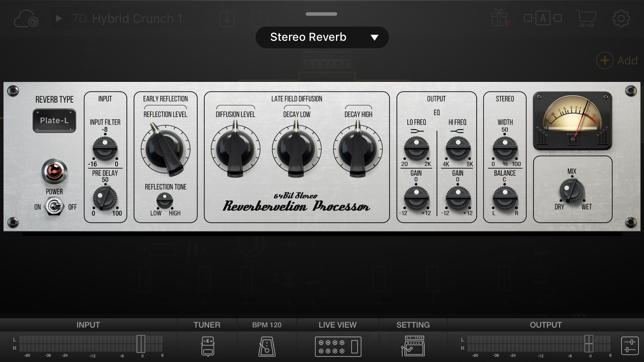The width and height of the screenshot is (644, 362).
Task: Click the cloud sync icon
Action: tap(26, 19)
